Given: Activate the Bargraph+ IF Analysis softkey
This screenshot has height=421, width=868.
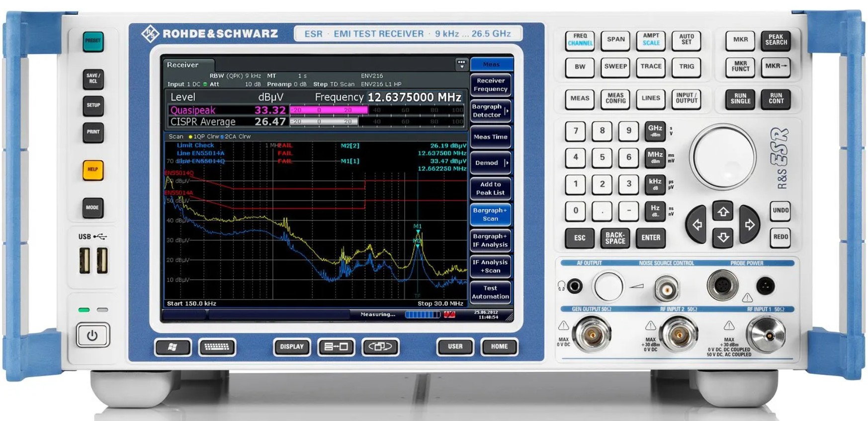Looking at the screenshot, I should coord(491,240).
